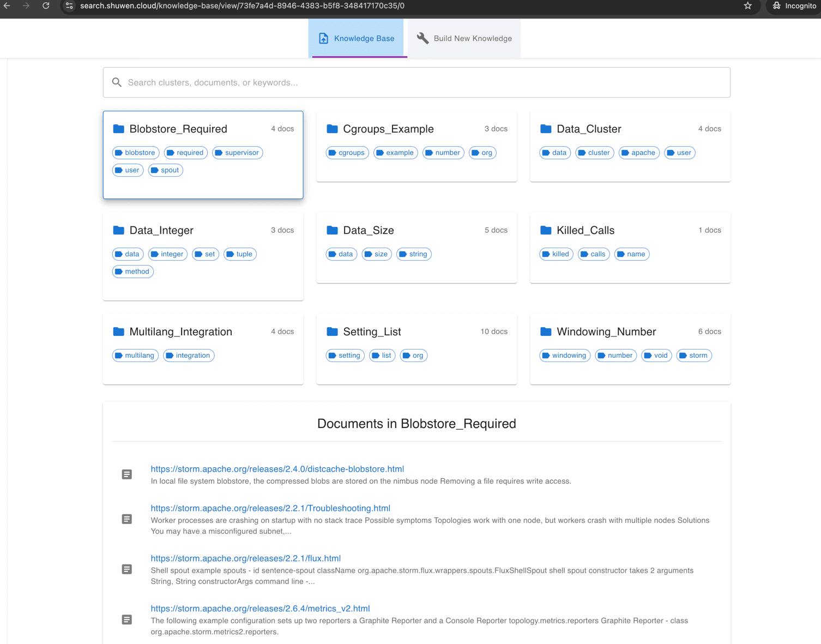
Task: Click the apache tag in Data_Cluster
Action: pyautogui.click(x=638, y=153)
